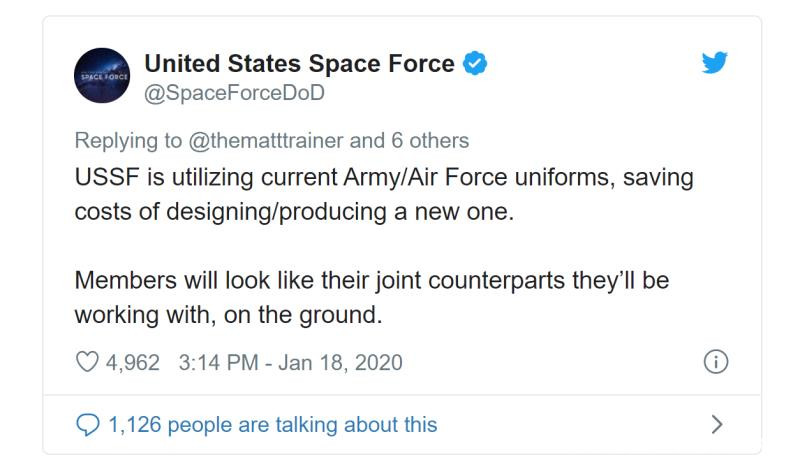Open the circled info icon

715,362
